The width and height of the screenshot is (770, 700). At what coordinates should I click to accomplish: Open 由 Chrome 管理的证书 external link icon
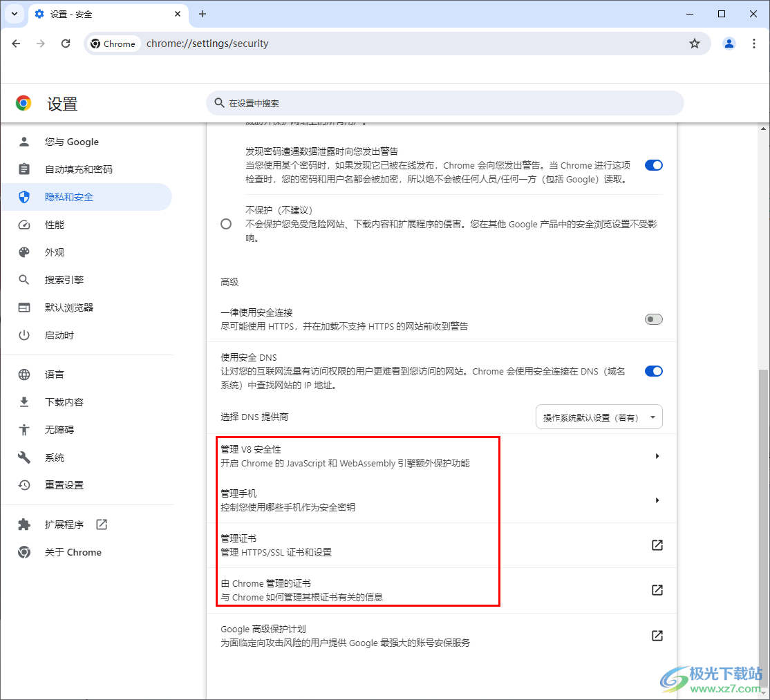(x=657, y=590)
